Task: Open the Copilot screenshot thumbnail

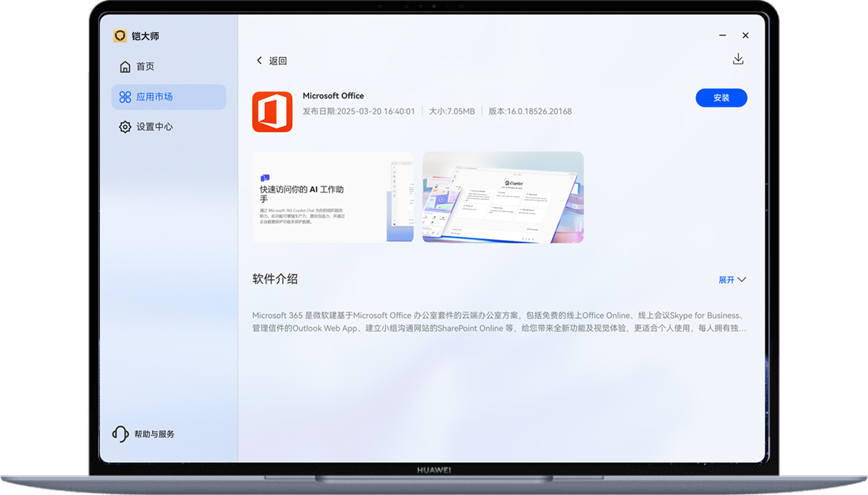Action: pos(503,197)
